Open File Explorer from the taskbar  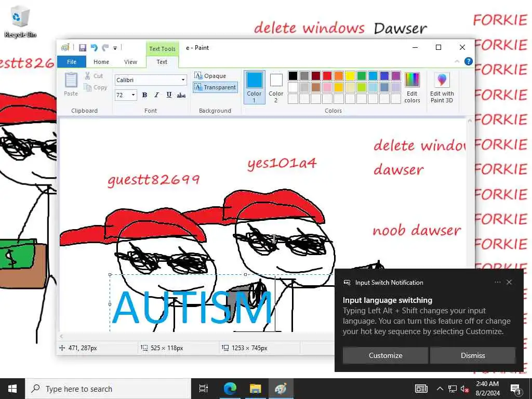pos(256,389)
